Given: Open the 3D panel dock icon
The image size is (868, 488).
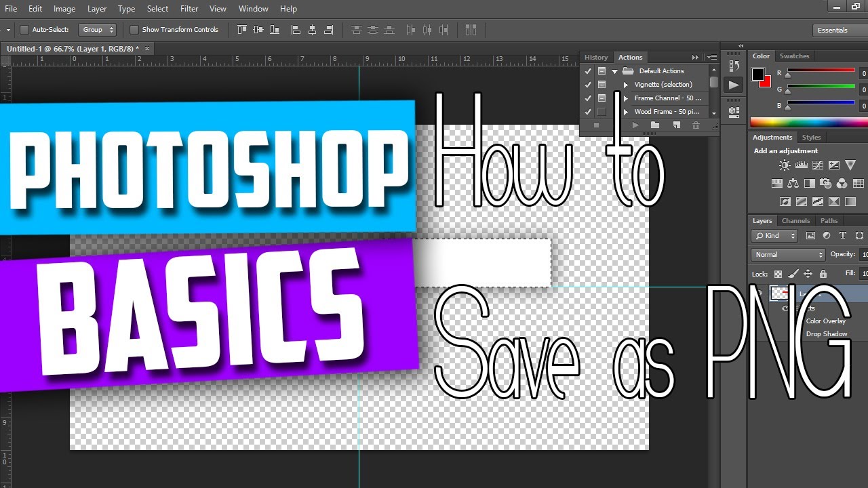Looking at the screenshot, I should 733,111.
